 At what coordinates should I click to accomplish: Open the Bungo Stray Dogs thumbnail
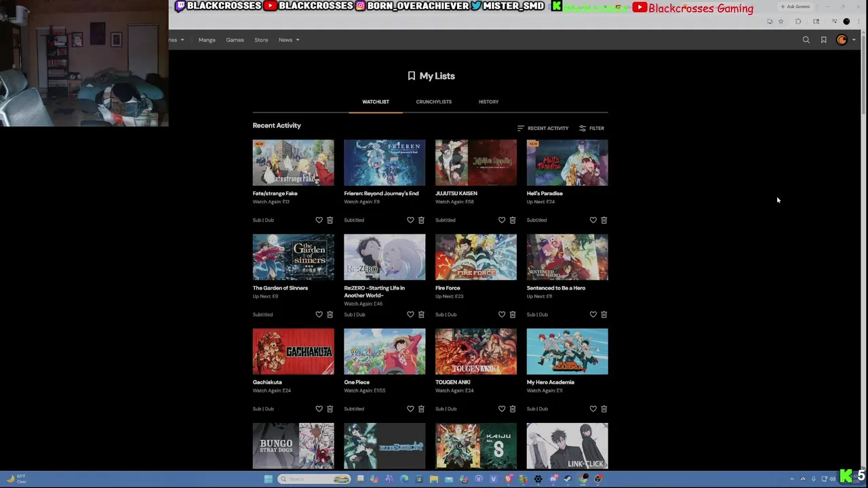[294, 446]
